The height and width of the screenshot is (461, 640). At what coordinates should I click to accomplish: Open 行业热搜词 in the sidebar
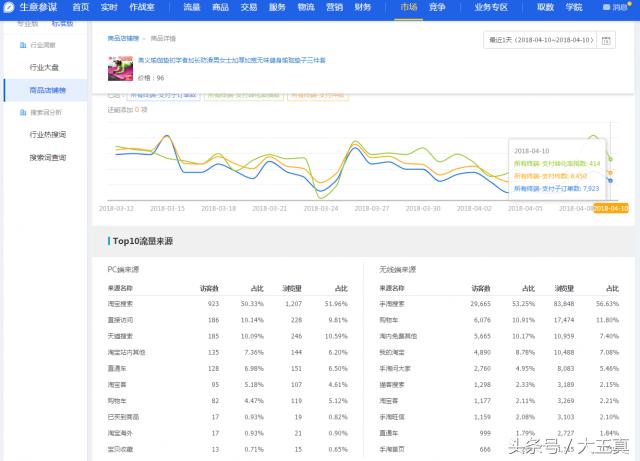click(x=47, y=134)
